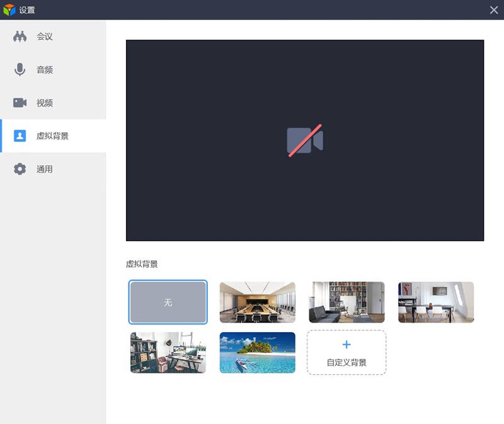This screenshot has height=424, width=504.
Task: Select the 虚拟背景 tab label
Action: pos(53,136)
